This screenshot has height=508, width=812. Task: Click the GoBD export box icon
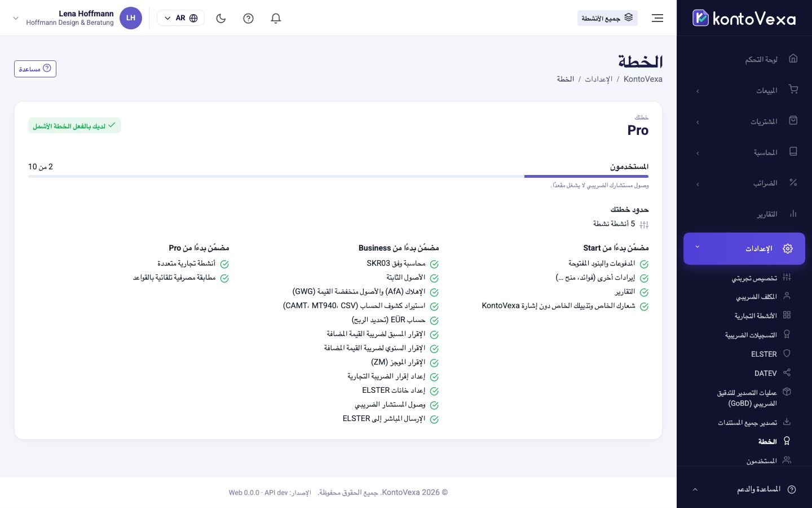(x=787, y=392)
